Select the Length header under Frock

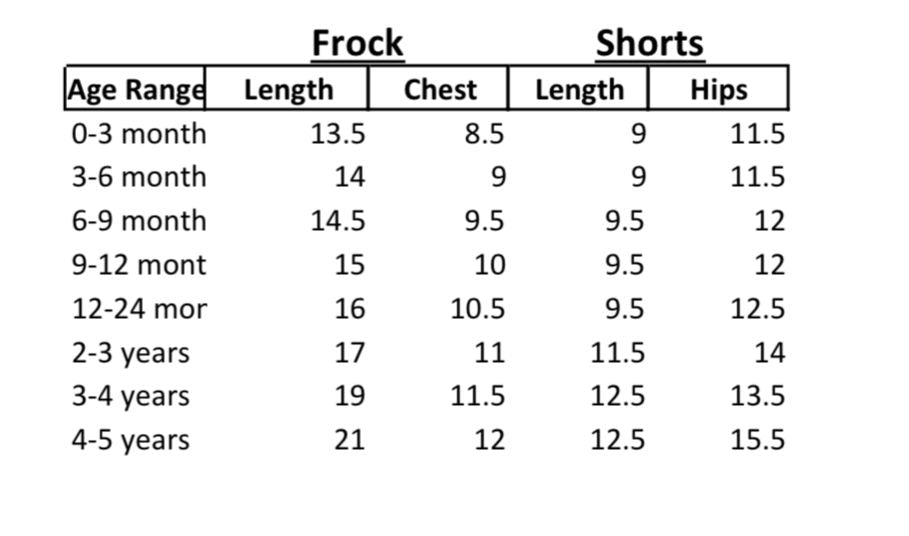[x=288, y=90]
